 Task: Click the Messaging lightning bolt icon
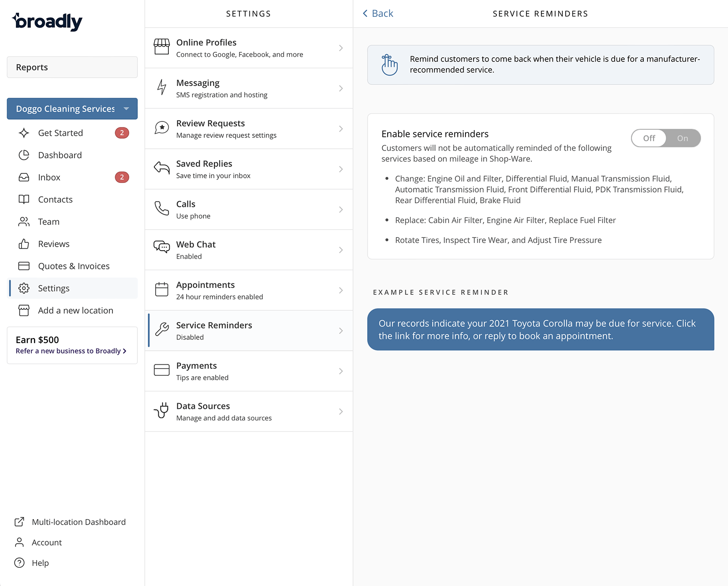[x=162, y=87]
